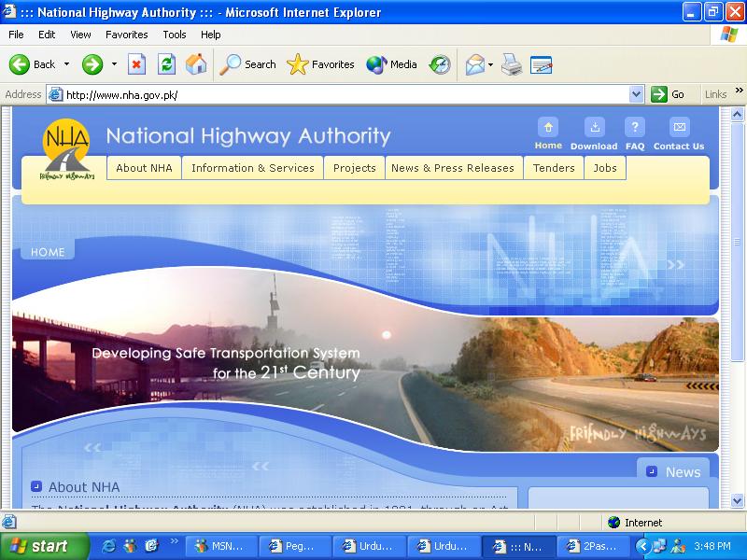This screenshot has height=560, width=747.
Task: Open the File menu
Action: coord(16,35)
